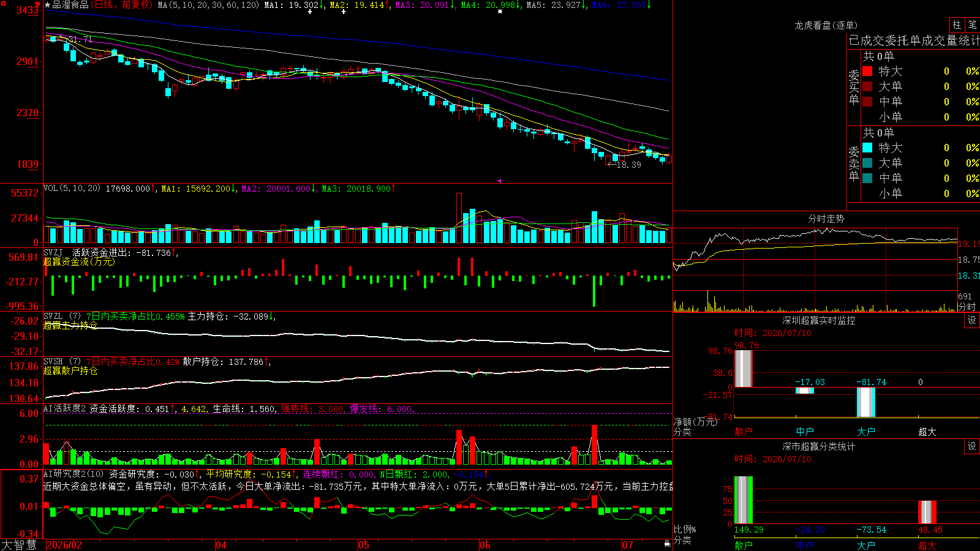Click the 05 month marker on the timeline
Screen dimensions: 980x551
pos(364,545)
